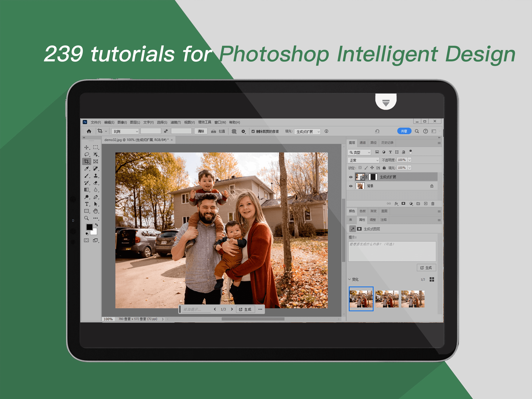Image resolution: width=532 pixels, height=399 pixels.
Task: Switch to the 历史记录 tab
Action: point(388,143)
